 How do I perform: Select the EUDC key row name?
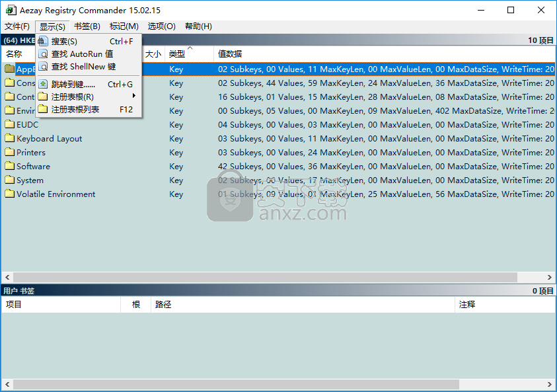[27, 124]
